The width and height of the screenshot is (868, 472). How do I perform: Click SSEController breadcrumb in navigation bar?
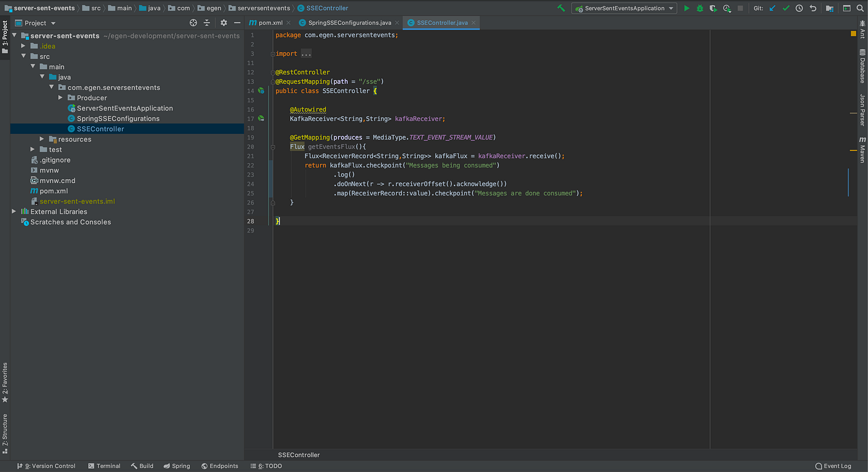pyautogui.click(x=322, y=8)
